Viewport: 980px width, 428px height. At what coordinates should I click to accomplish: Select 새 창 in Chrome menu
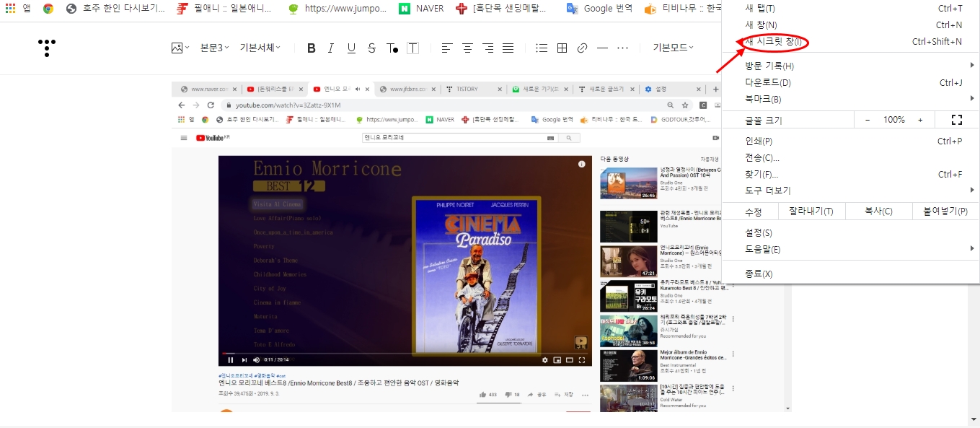tap(850, 25)
